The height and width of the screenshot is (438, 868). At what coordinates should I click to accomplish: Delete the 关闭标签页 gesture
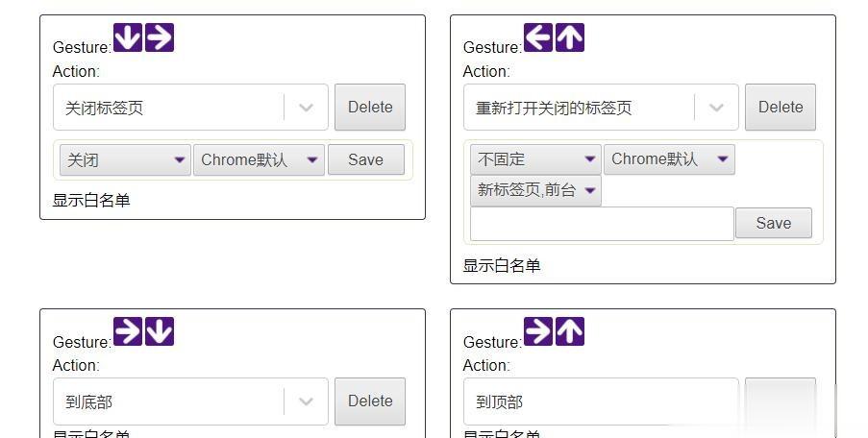(x=370, y=108)
